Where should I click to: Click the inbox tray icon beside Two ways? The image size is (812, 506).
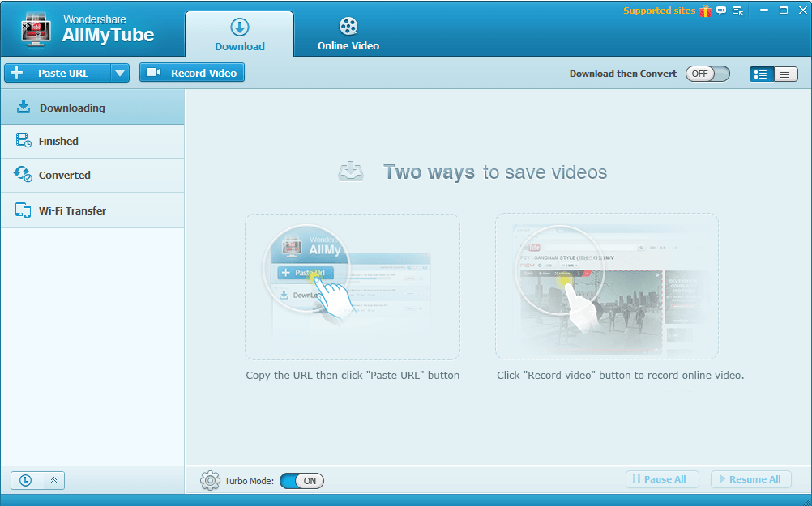[x=351, y=172]
